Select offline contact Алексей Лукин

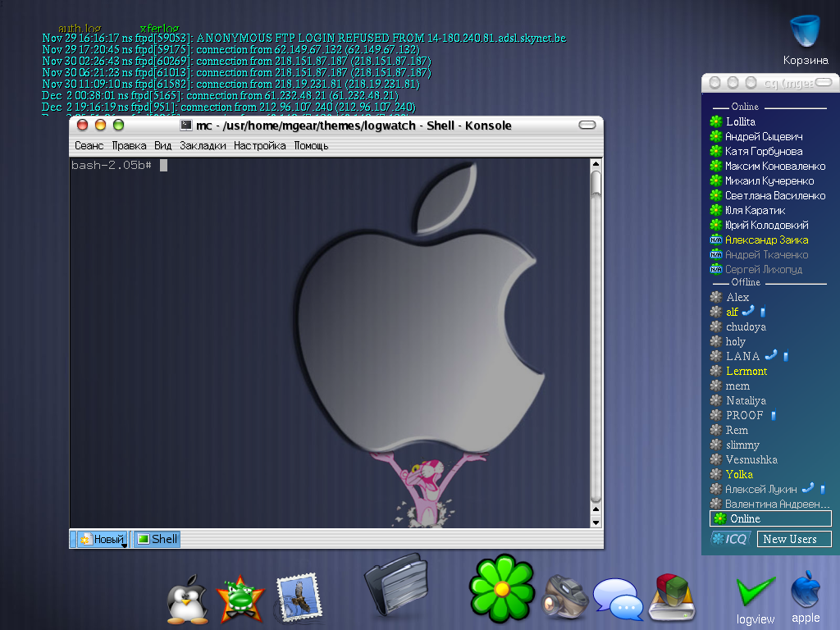[x=760, y=489]
